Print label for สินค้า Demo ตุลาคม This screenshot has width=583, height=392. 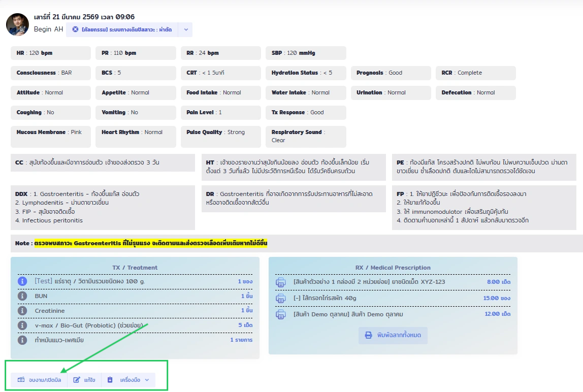(x=281, y=314)
